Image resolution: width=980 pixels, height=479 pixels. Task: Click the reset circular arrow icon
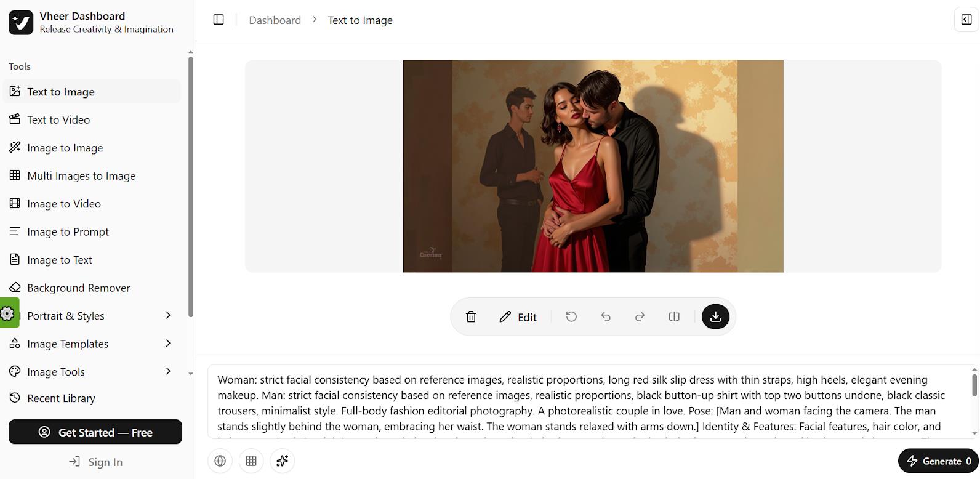571,316
